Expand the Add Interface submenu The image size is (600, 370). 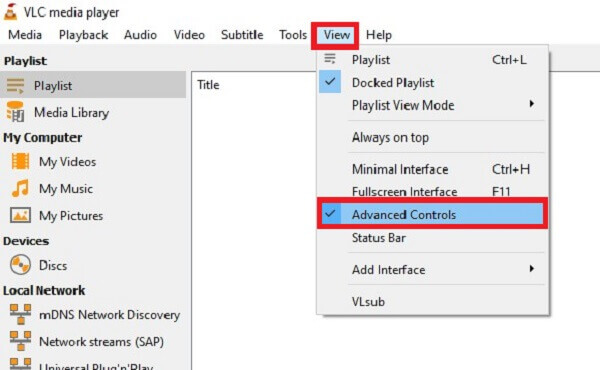pyautogui.click(x=432, y=269)
